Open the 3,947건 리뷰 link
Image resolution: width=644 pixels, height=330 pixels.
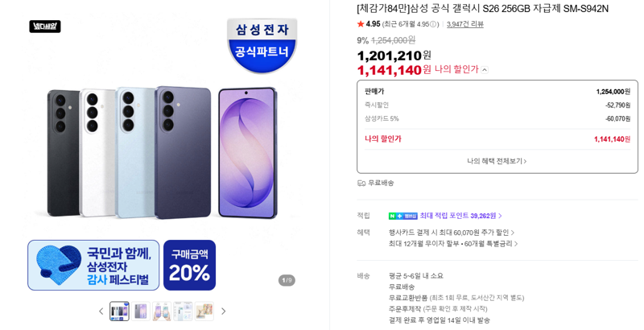coord(465,24)
